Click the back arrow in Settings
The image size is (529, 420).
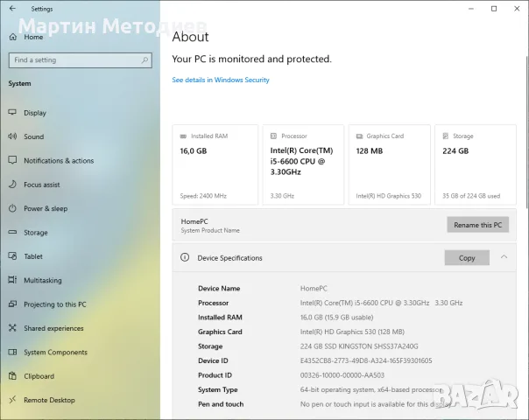[x=12, y=9]
